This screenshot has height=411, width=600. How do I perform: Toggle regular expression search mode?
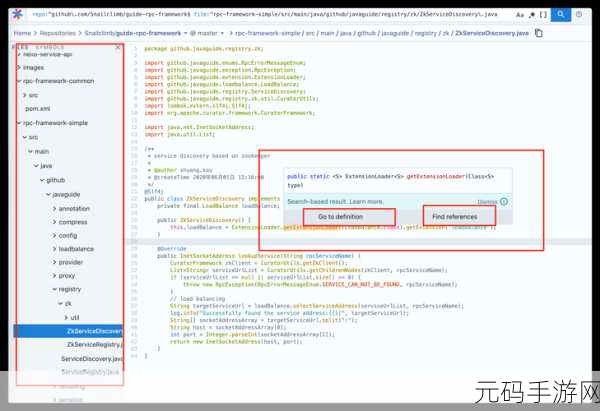pyautogui.click(x=532, y=15)
